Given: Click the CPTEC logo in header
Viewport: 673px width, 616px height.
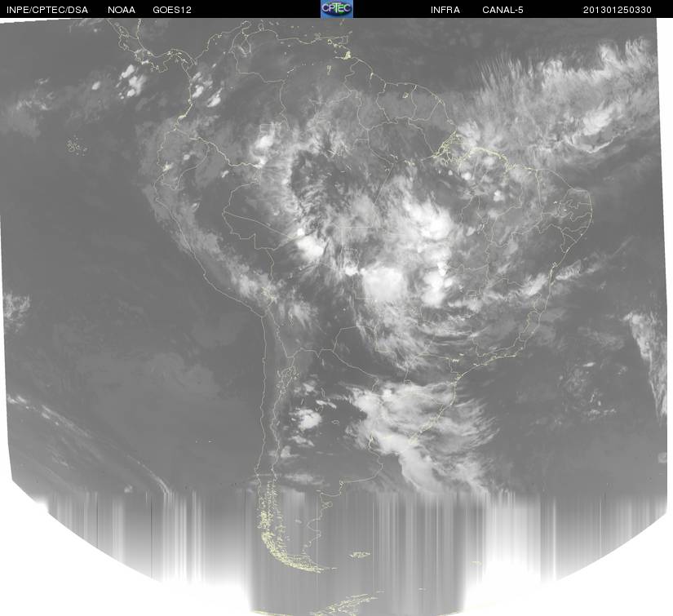Looking at the screenshot, I should coord(337,9).
